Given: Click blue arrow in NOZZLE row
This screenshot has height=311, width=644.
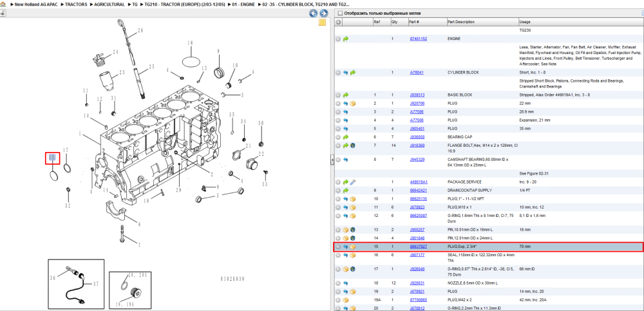Looking at the screenshot, I should point(346,283).
